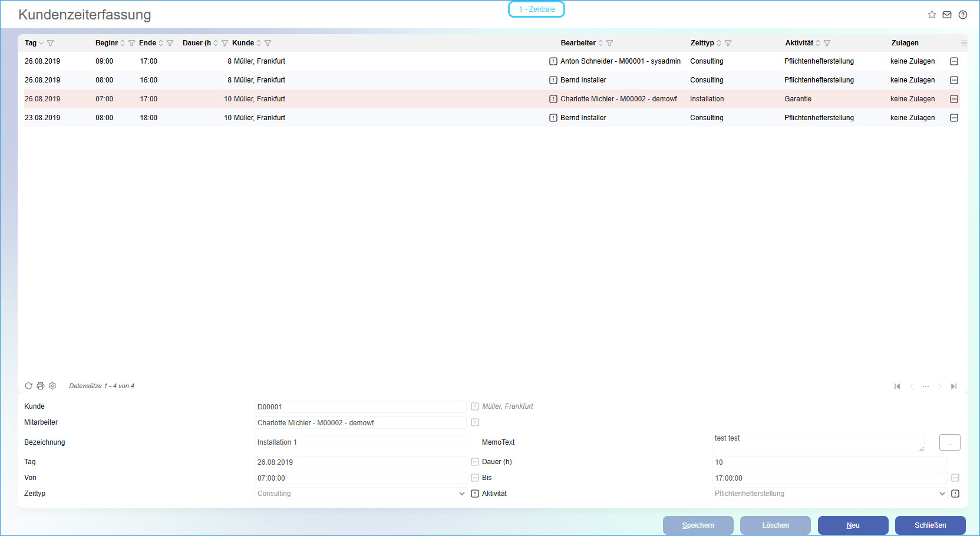Expand the Zeittyp dropdown
Image resolution: width=980 pixels, height=536 pixels.
tap(462, 494)
